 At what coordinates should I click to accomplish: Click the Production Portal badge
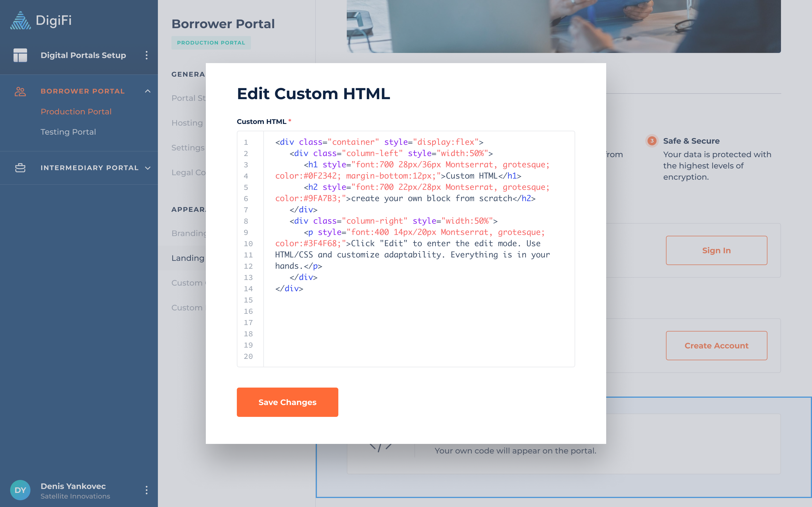(211, 43)
